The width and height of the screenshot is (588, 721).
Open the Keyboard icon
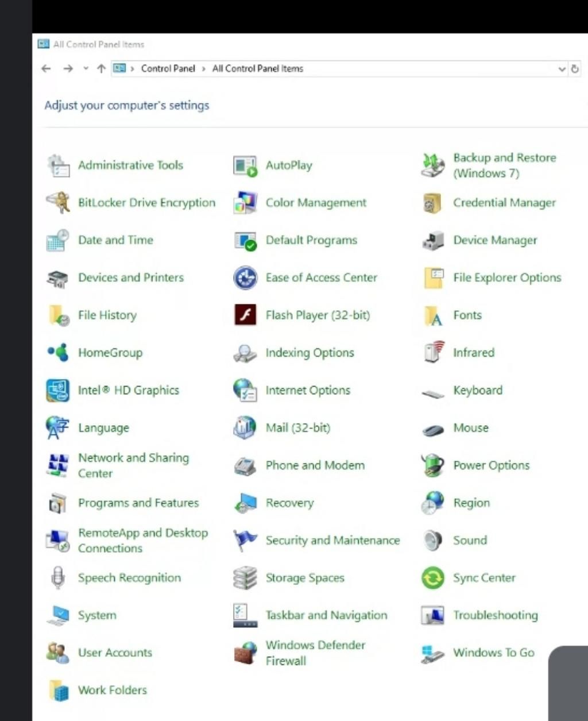(433, 394)
